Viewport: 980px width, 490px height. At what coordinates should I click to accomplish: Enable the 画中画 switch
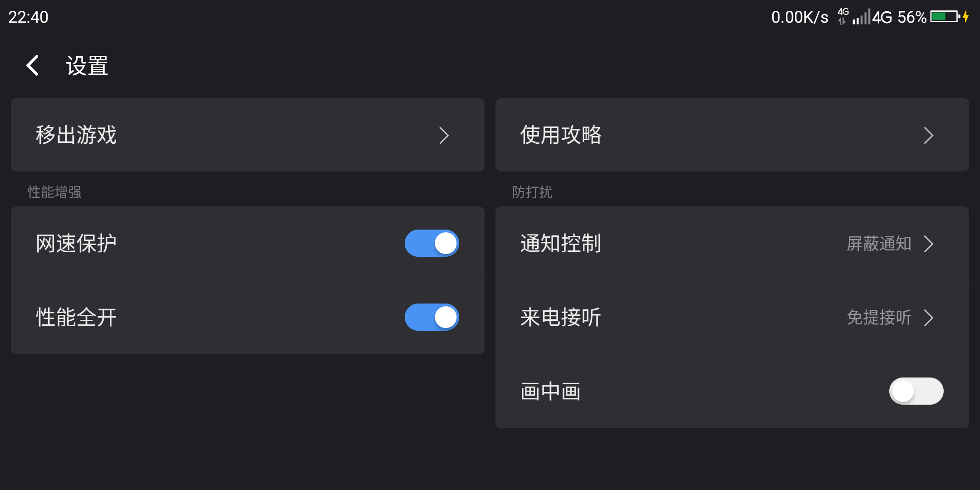click(x=916, y=391)
